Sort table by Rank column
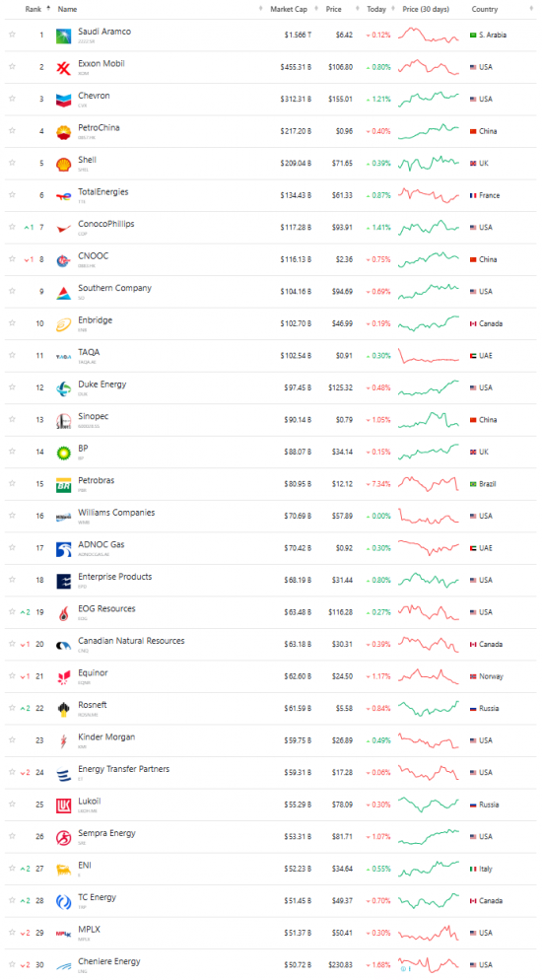This screenshot has width=542, height=980. click(34, 10)
